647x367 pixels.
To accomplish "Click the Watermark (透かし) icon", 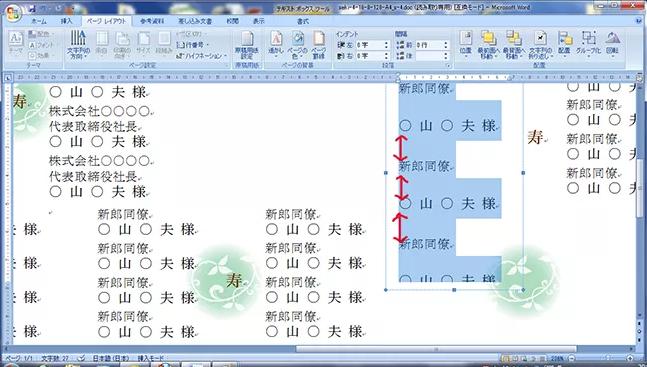I will click(x=276, y=44).
